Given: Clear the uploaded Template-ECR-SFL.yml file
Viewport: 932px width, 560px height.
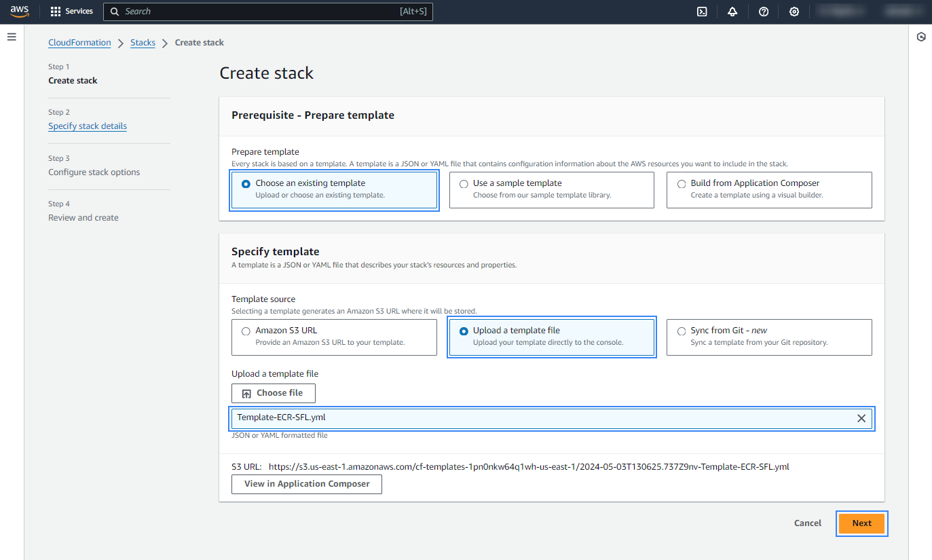Looking at the screenshot, I should (861, 418).
